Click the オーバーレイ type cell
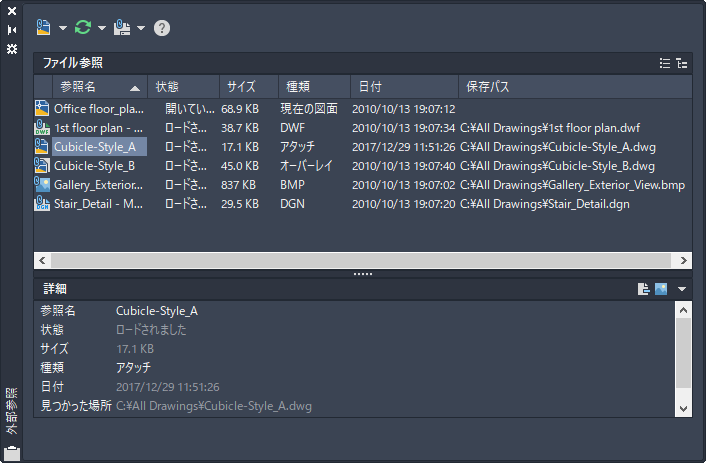This screenshot has width=706, height=463. [306, 166]
